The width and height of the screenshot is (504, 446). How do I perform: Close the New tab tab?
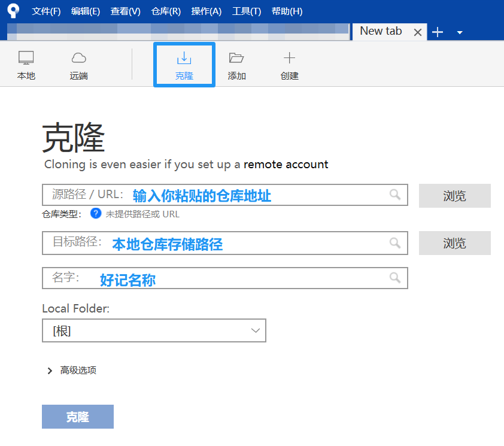click(418, 32)
